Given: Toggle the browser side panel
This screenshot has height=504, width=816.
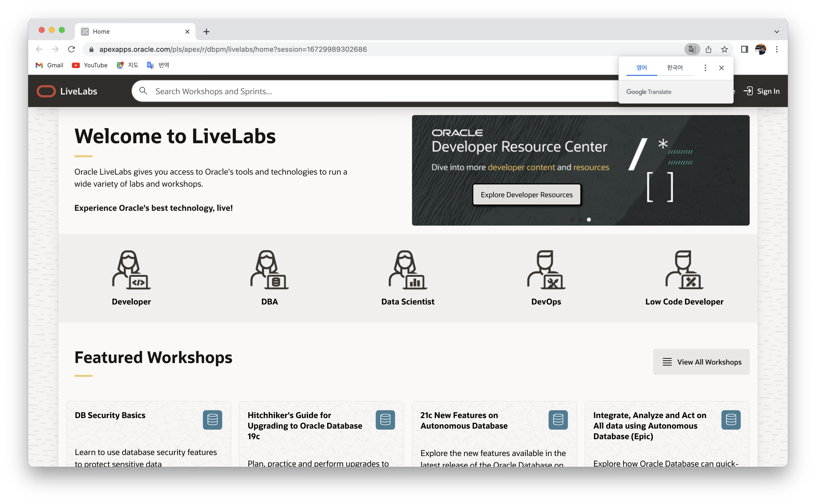Looking at the screenshot, I should pos(744,49).
